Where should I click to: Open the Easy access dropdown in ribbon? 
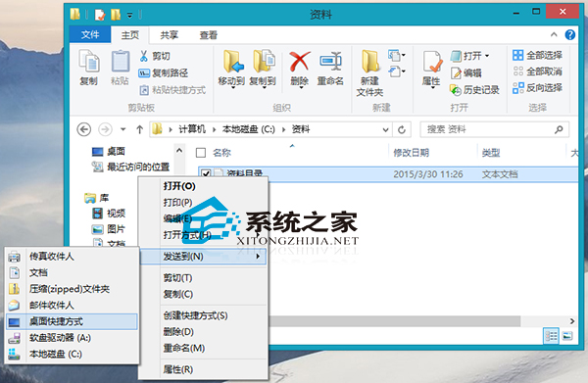click(396, 72)
